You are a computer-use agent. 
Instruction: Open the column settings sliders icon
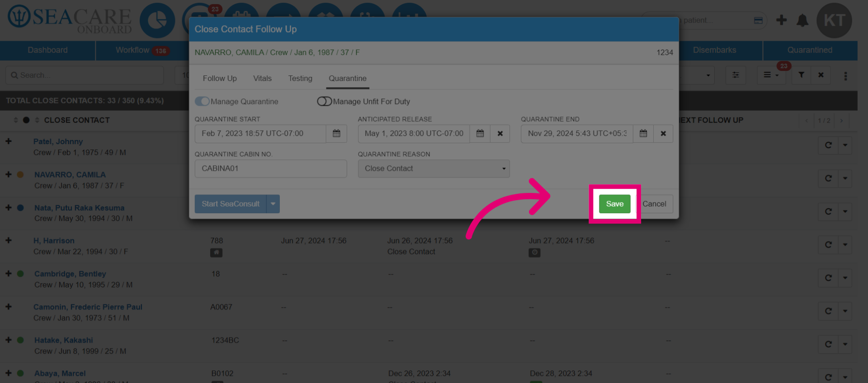click(736, 75)
